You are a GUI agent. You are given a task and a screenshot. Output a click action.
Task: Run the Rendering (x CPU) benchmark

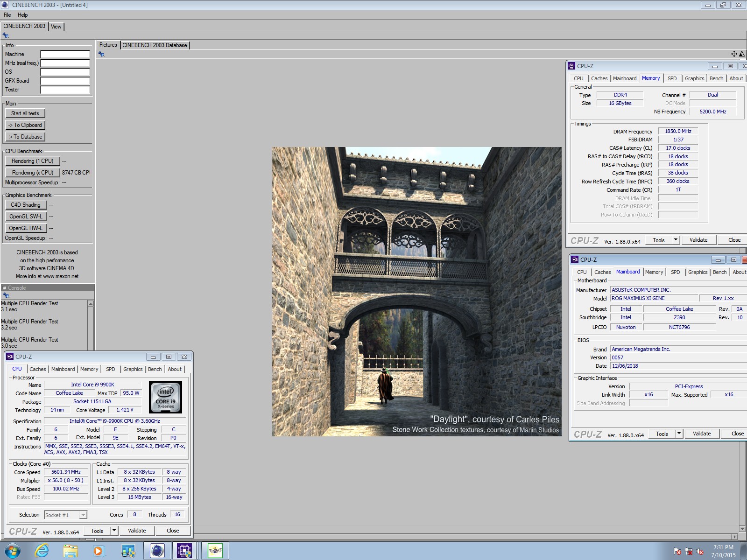33,173
